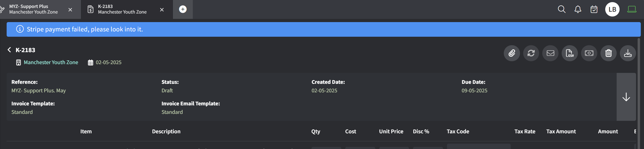The width and height of the screenshot is (644, 149).
Task: Expand invoice details with down arrow
Action: point(626,97)
